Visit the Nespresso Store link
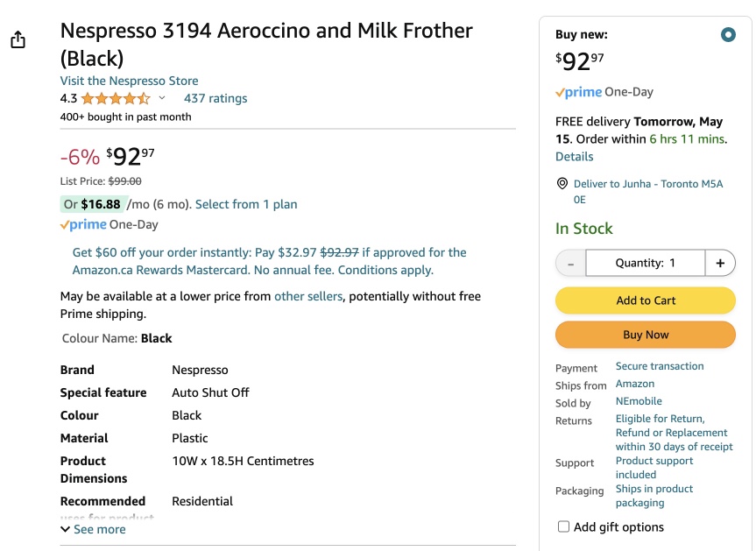This screenshot has height=551, width=756. [130, 81]
